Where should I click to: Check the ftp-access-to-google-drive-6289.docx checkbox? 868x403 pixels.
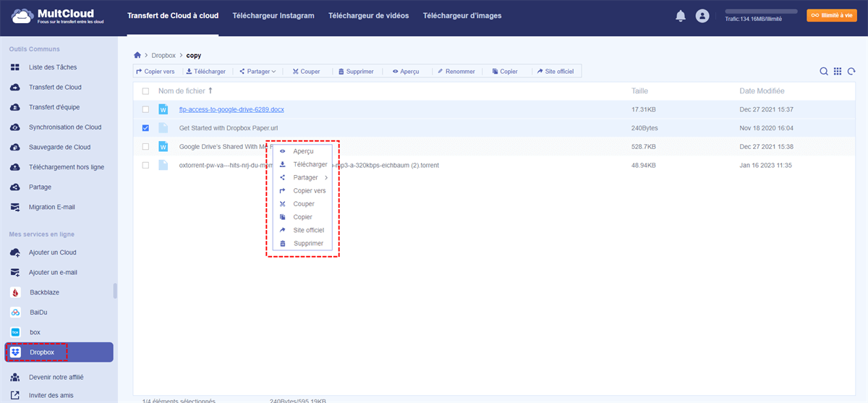tap(145, 109)
